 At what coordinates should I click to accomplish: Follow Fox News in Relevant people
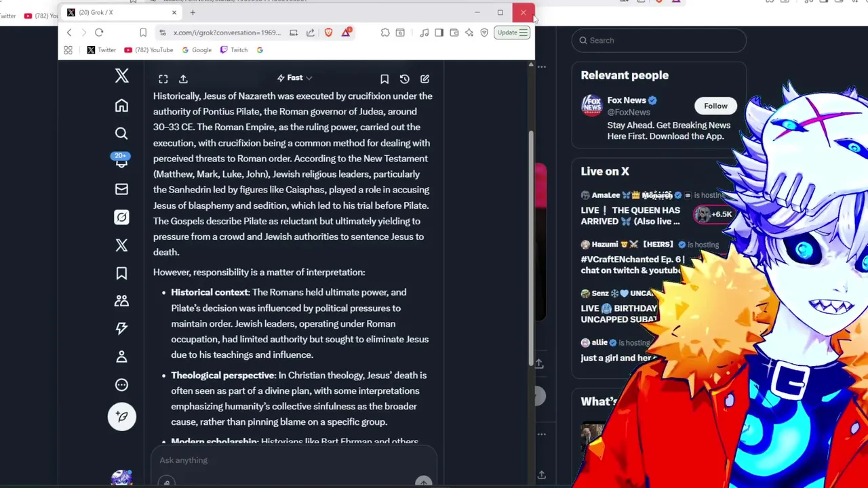point(715,106)
